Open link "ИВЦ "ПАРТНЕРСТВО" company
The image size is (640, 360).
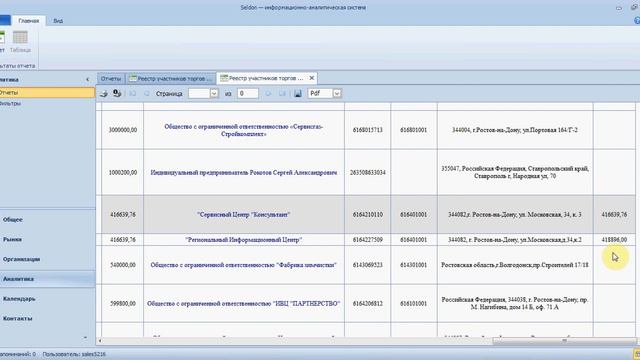point(244,304)
